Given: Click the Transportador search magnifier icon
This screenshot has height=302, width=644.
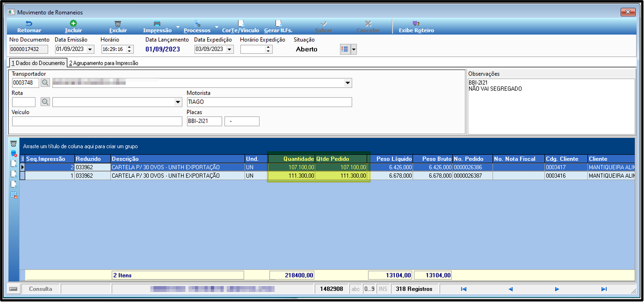Looking at the screenshot, I should (x=45, y=83).
